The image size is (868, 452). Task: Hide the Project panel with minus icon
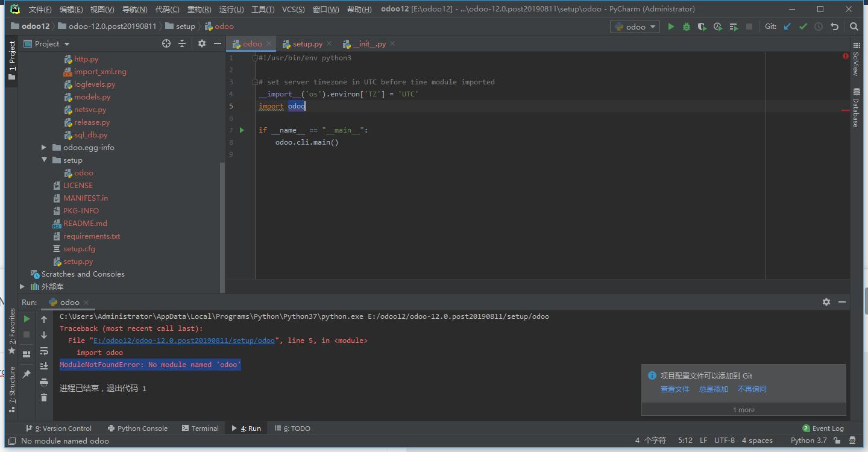218,43
